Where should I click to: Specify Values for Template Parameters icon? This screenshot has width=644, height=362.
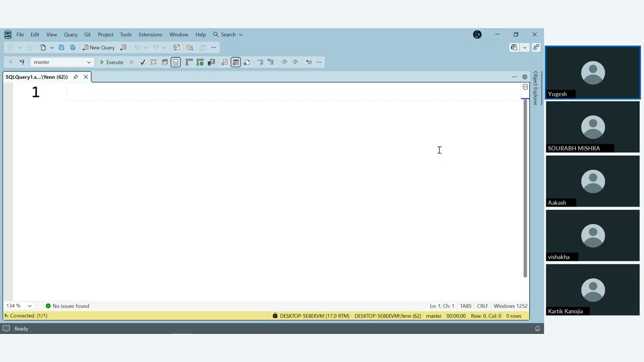308,62
